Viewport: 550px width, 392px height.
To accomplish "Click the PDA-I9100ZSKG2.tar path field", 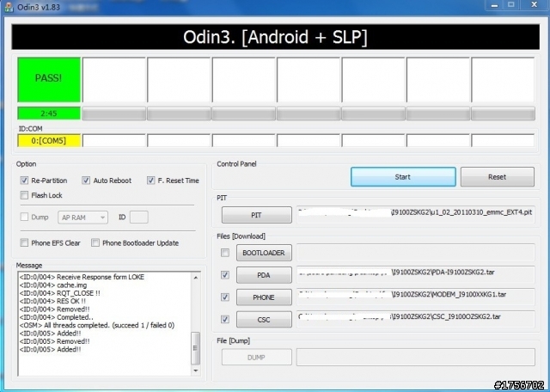I will coord(416,275).
